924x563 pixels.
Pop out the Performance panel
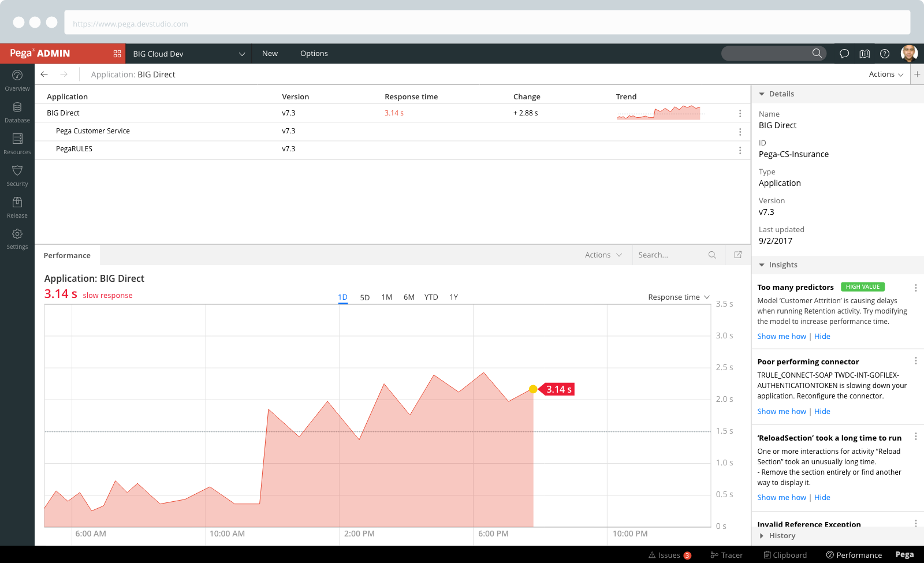(737, 255)
